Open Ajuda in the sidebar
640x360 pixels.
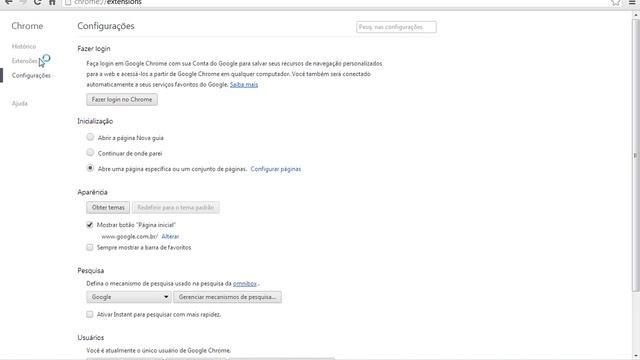[x=20, y=104]
